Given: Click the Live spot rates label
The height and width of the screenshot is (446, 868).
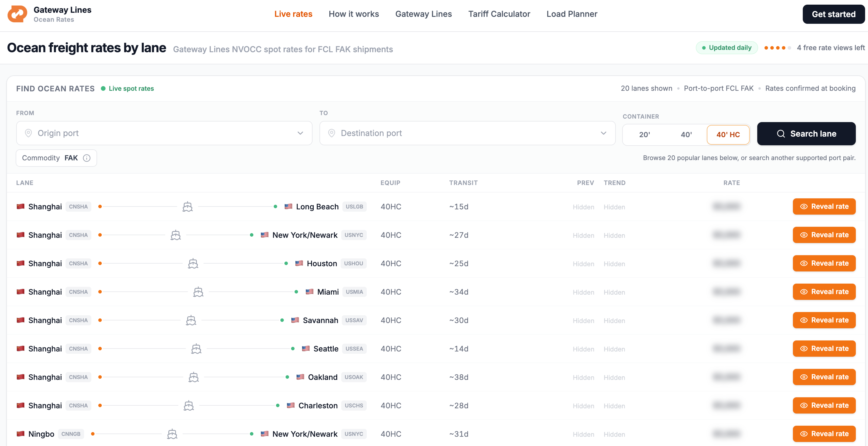Looking at the screenshot, I should click(131, 88).
